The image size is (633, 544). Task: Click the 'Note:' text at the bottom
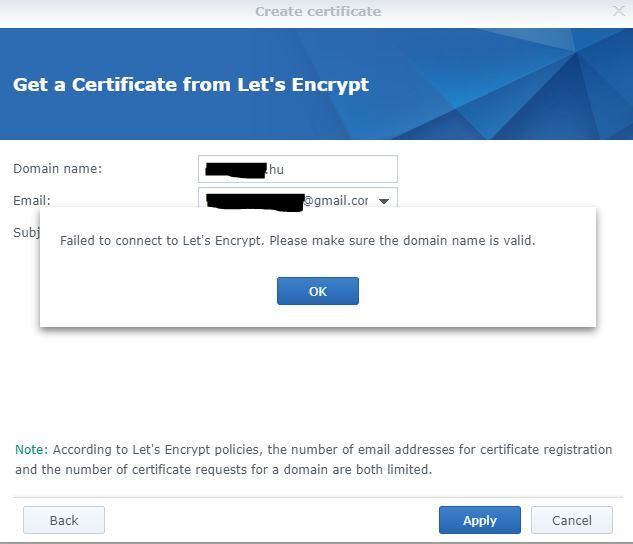click(31, 449)
